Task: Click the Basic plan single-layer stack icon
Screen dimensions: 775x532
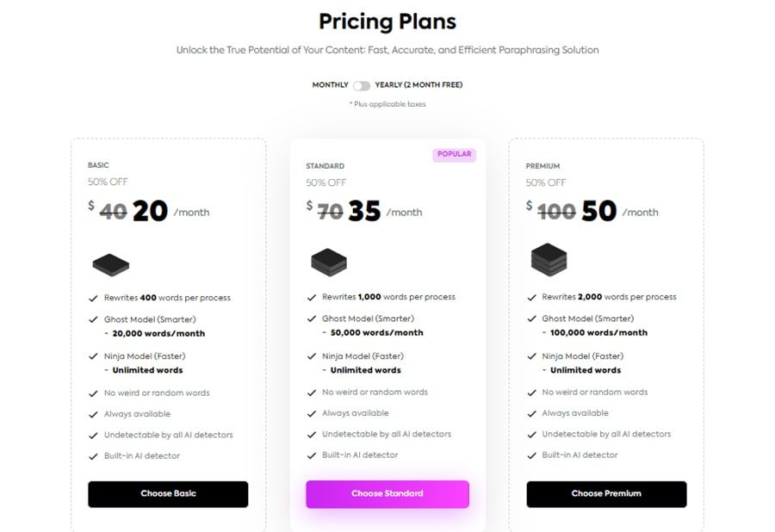Action: 111,265
